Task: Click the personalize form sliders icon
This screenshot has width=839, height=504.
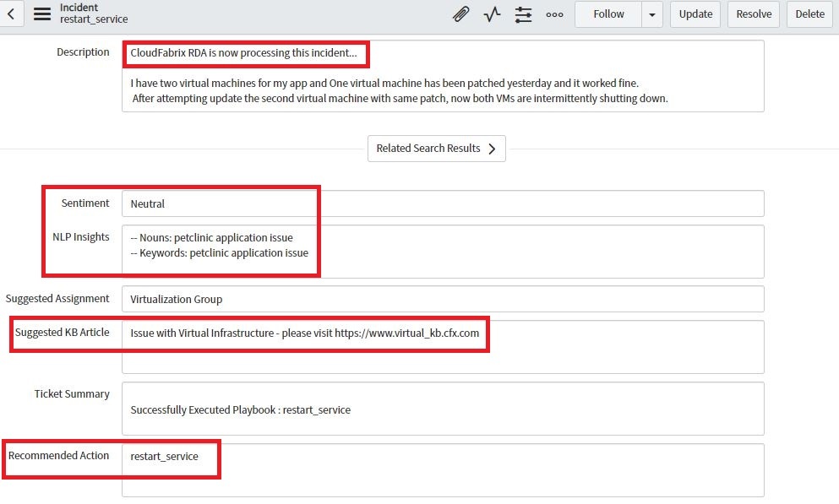Action: pos(523,14)
